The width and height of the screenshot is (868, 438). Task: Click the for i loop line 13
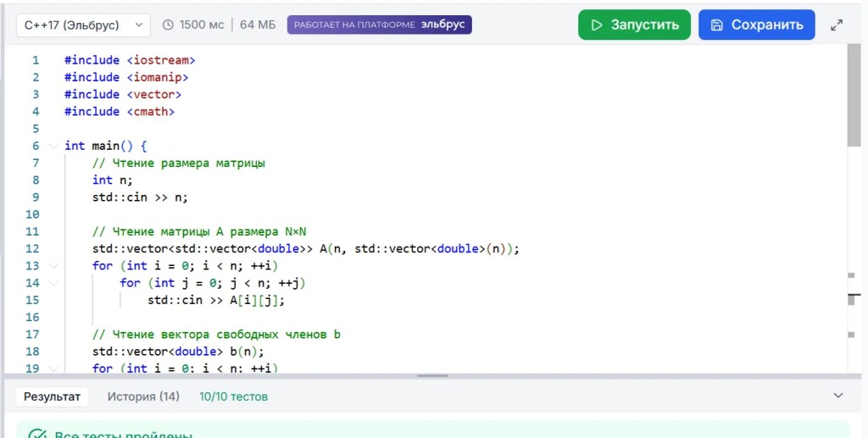[185, 266]
